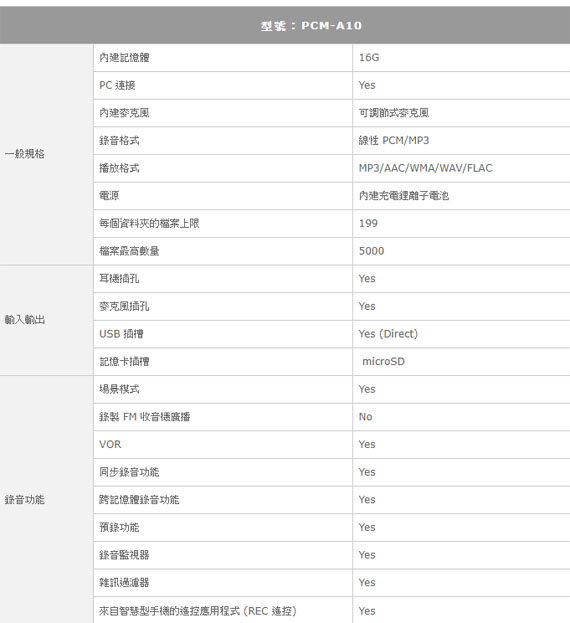The height and width of the screenshot is (623, 570).
Task: Click the 播放格式 label
Action: [x=119, y=168]
